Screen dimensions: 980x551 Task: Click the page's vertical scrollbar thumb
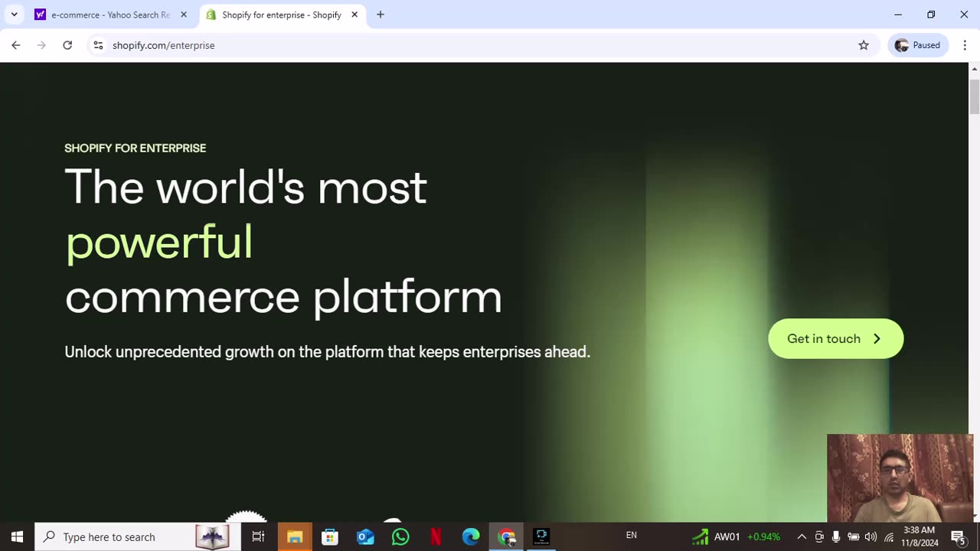tap(975, 96)
